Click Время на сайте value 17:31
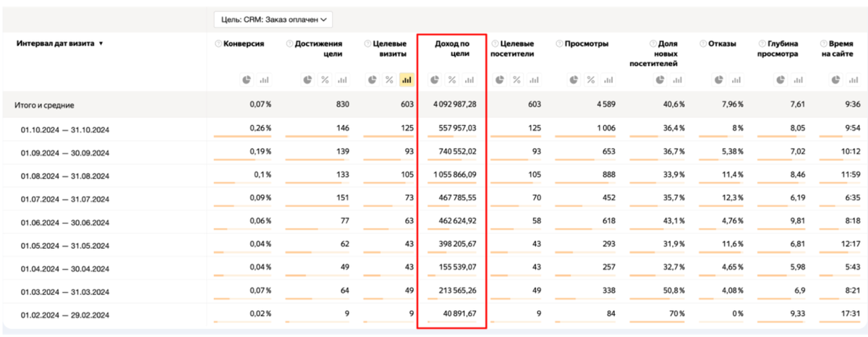This screenshot has width=868, height=337. point(850,314)
